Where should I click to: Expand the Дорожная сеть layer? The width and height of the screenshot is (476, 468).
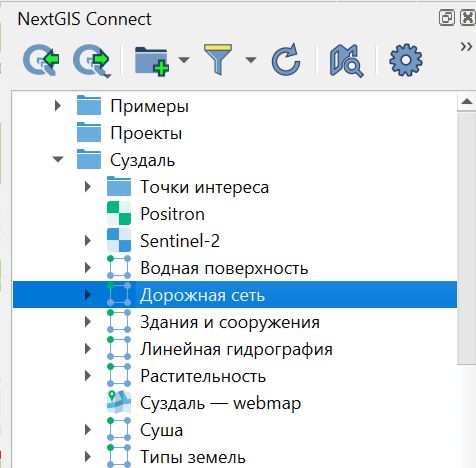click(88, 294)
